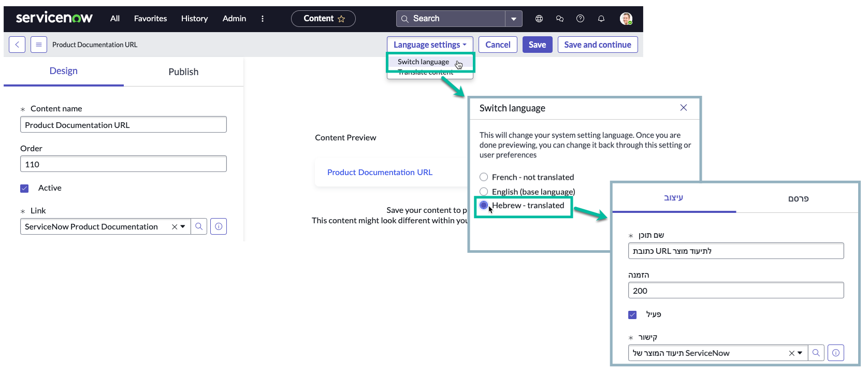Image resolution: width=868 pixels, height=374 pixels.
Task: Open the Favorites menu
Action: [x=150, y=19]
